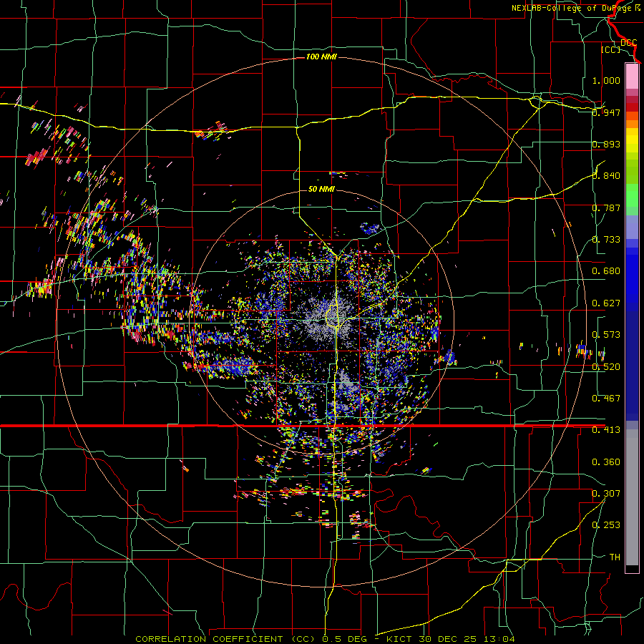Click the Correlation Coefficient caption at bottom
Viewport: 644px width, 644px height.
click(x=324, y=639)
